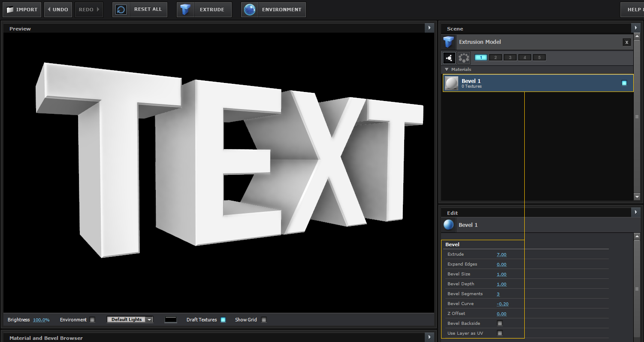Click the Extrude blue T icon

tap(185, 9)
